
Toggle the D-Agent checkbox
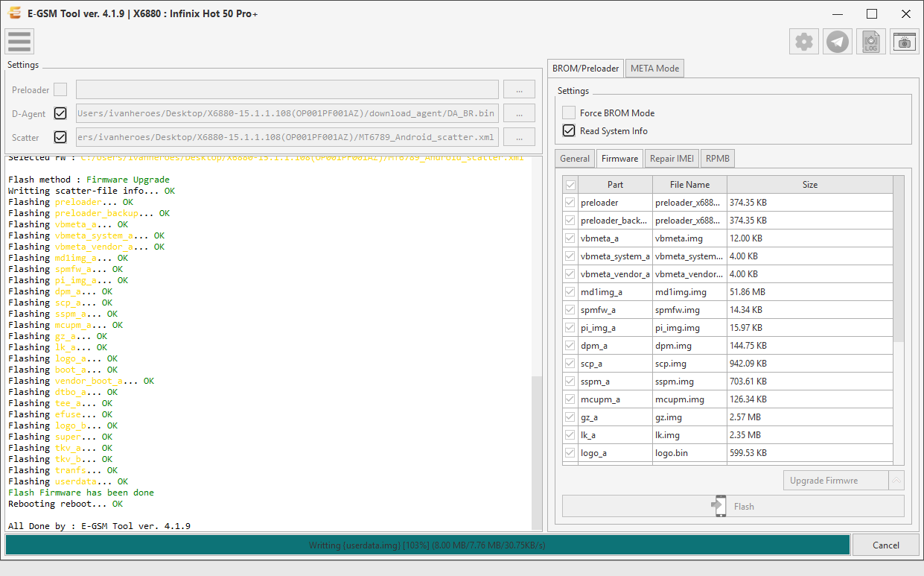(60, 113)
